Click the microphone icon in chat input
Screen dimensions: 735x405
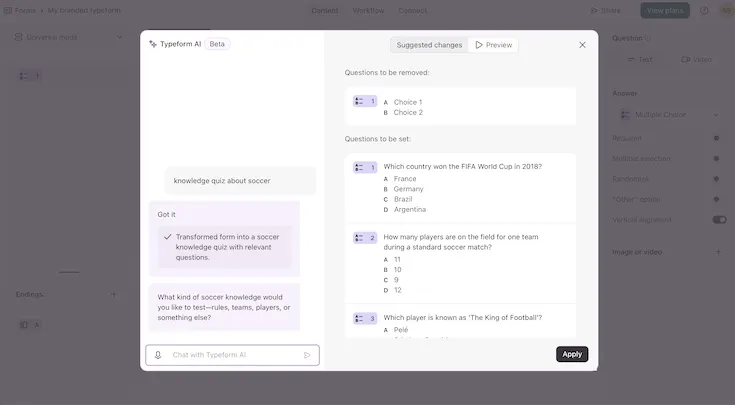pos(158,355)
